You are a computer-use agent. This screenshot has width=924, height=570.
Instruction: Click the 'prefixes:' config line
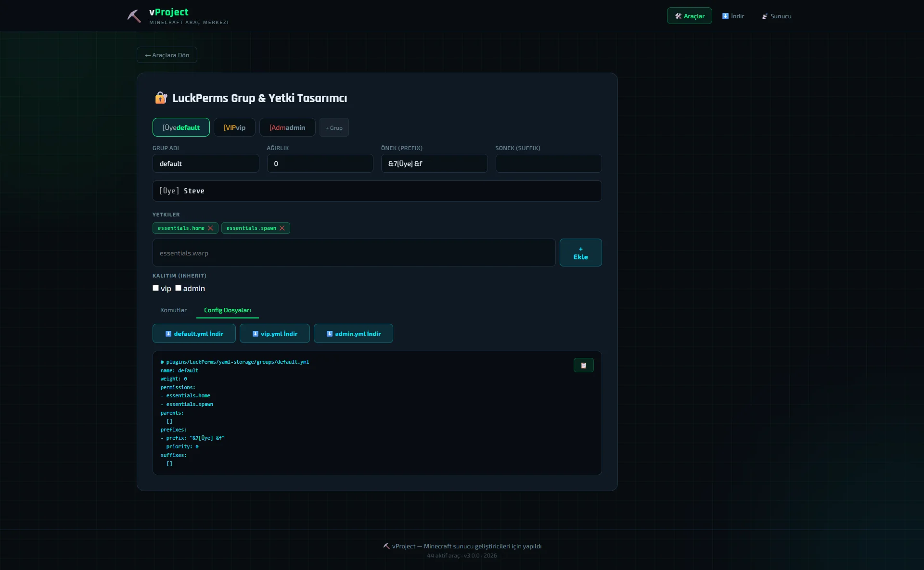(x=173, y=430)
